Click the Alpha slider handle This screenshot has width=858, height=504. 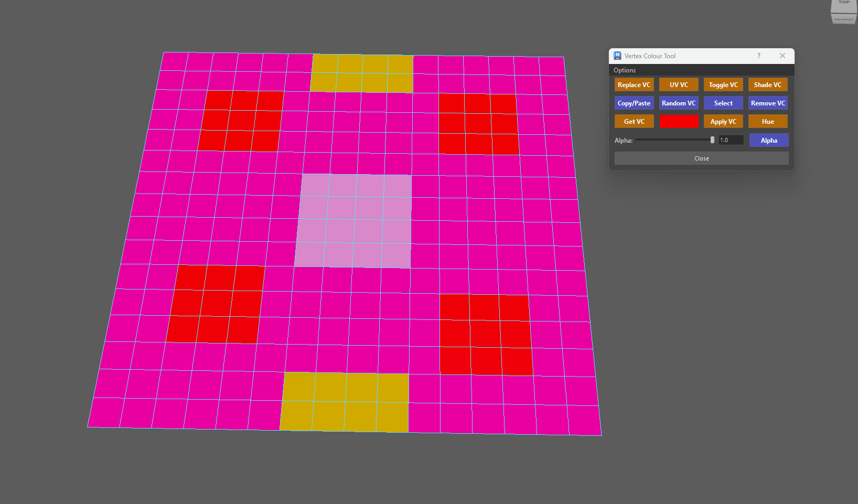click(712, 140)
